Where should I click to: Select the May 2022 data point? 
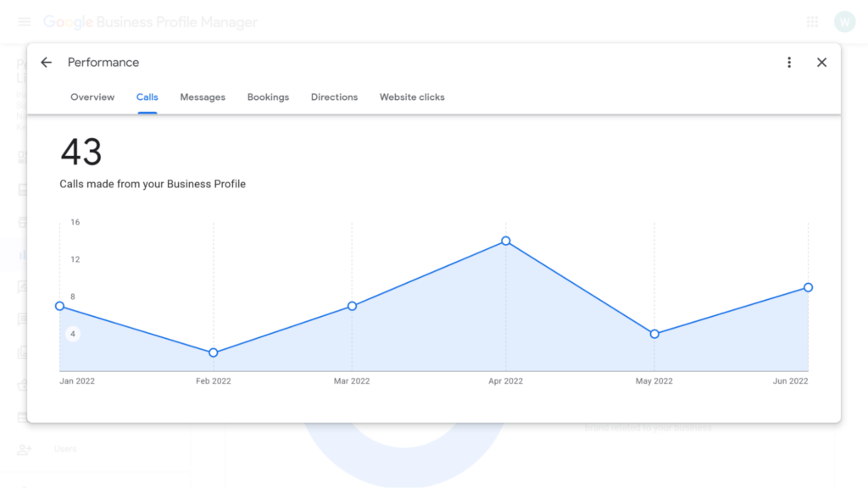654,334
